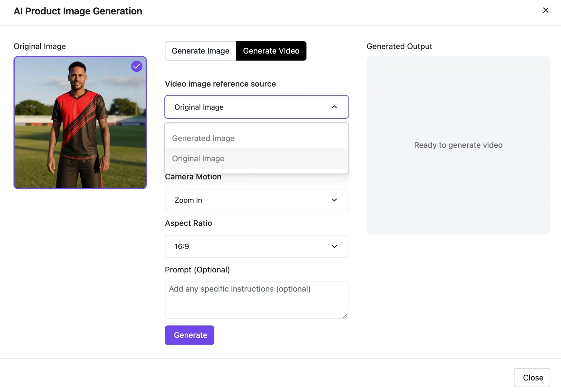Click the purple Generate button
Viewport: 561px width, 392px height.
(x=189, y=335)
